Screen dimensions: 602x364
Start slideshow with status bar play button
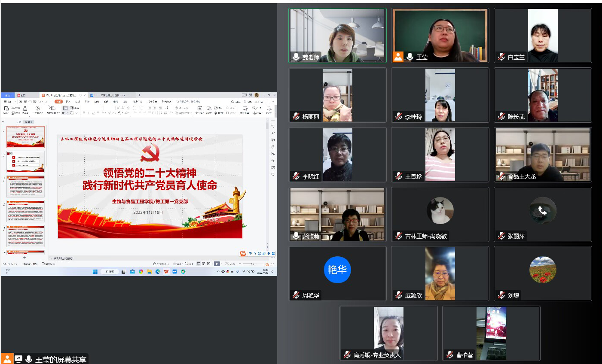click(217, 264)
